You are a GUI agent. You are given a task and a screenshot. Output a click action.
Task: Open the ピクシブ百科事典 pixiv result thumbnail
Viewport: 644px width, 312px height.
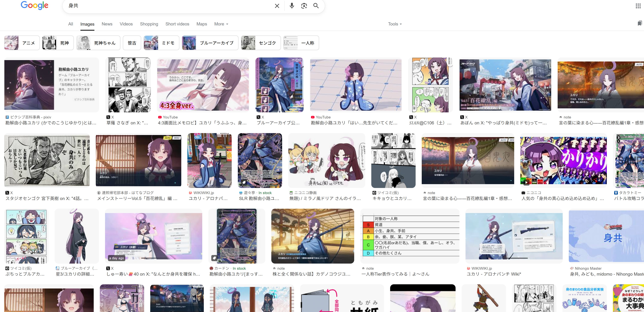pyautogui.click(x=51, y=85)
